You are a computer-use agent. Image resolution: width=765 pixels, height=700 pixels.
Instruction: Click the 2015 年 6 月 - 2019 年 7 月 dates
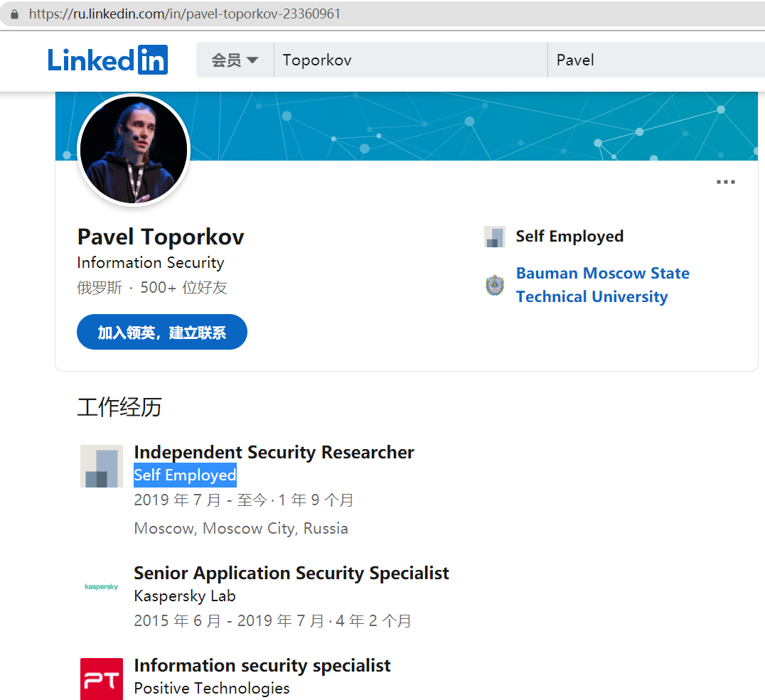click(x=272, y=621)
